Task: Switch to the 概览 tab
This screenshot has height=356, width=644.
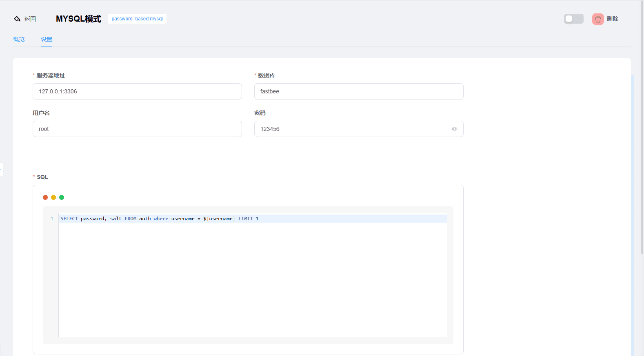Action: pos(19,39)
